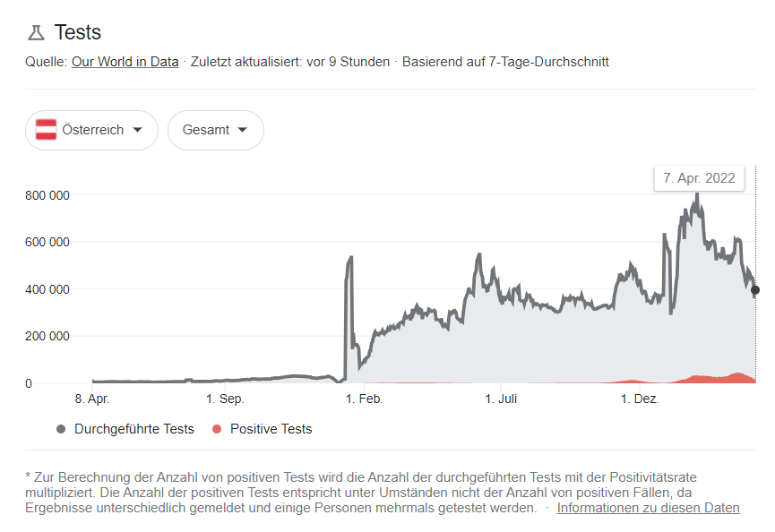The image size is (775, 532).
Task: Click the Austrian flag icon
Action: (x=46, y=130)
